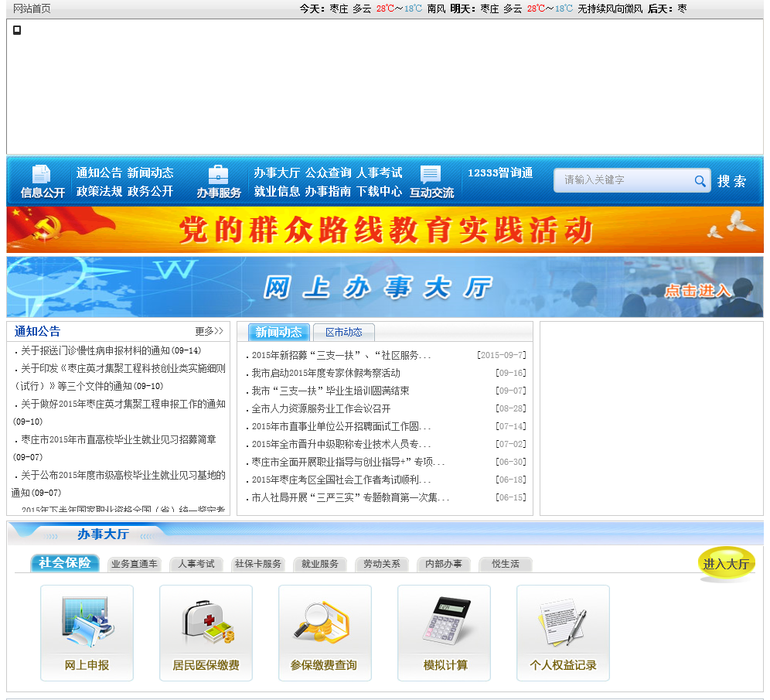
Task: Open 办事指南 navigation item
Action: (x=328, y=191)
